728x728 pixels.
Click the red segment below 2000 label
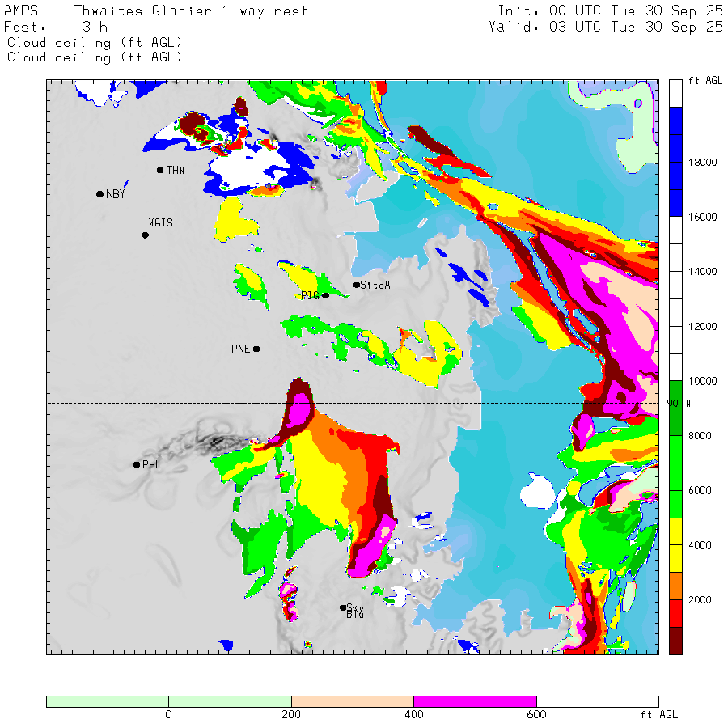pyautogui.click(x=675, y=614)
